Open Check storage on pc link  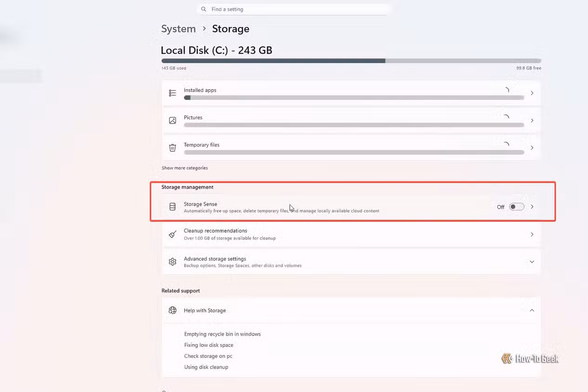pos(208,356)
